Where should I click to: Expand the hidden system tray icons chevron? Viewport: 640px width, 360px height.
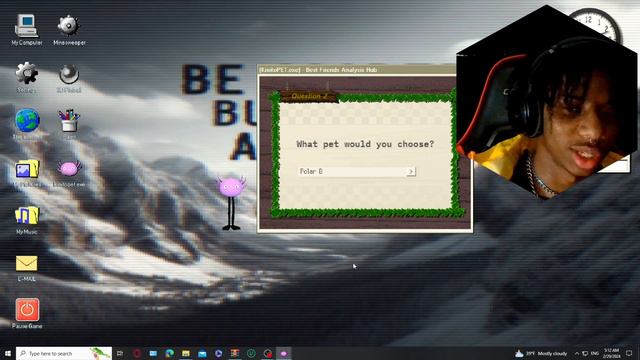576,353
